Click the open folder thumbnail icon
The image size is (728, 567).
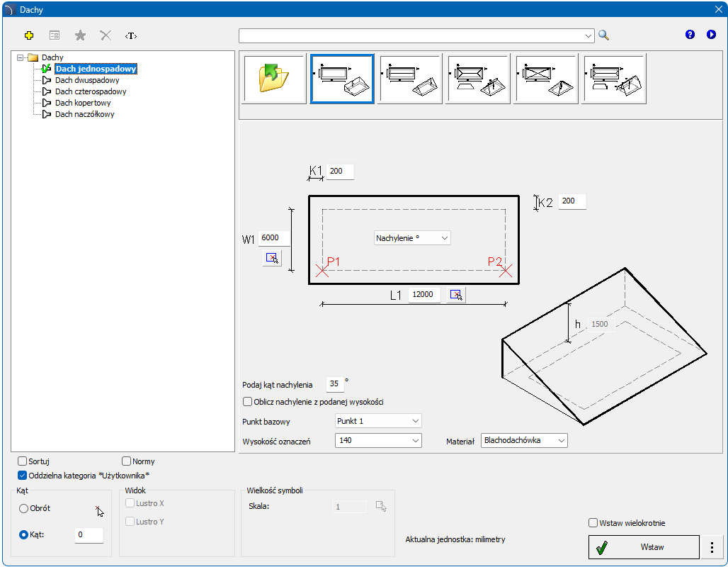click(274, 79)
